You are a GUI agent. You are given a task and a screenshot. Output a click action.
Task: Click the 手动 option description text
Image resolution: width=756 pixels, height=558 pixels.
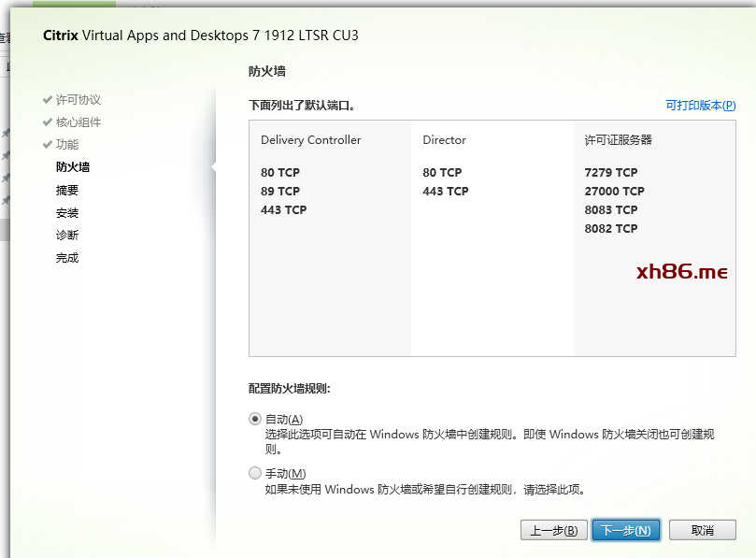tap(425, 490)
